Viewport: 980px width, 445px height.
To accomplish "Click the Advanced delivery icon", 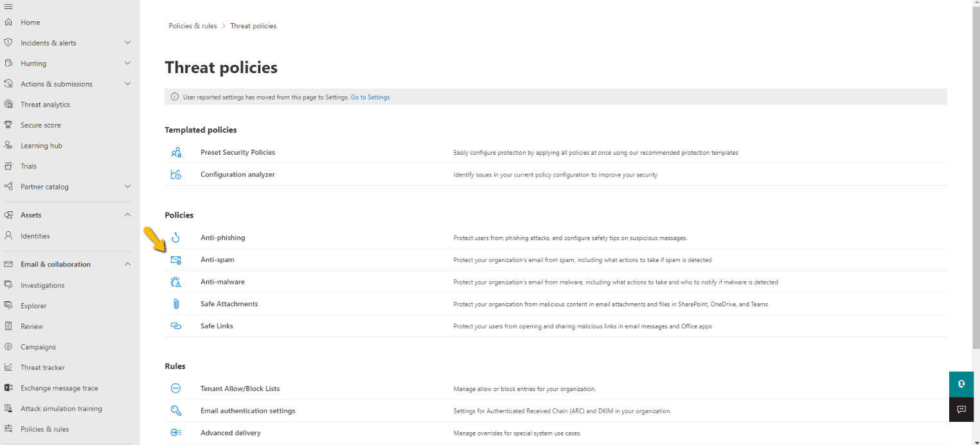I will [x=176, y=432].
